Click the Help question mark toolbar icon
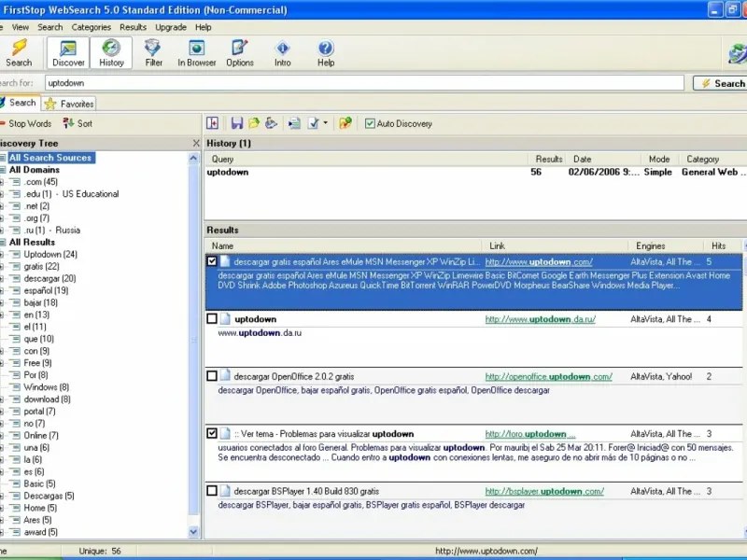The image size is (747, 560). click(326, 53)
